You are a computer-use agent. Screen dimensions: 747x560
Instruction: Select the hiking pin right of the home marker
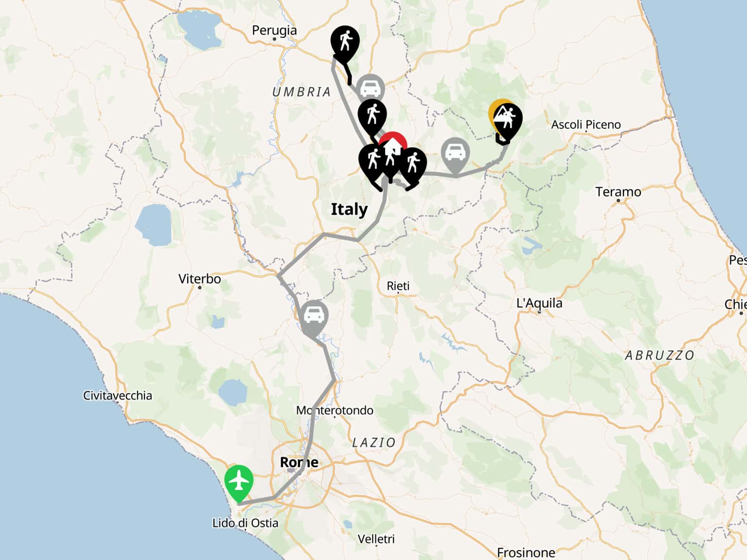pyautogui.click(x=412, y=164)
